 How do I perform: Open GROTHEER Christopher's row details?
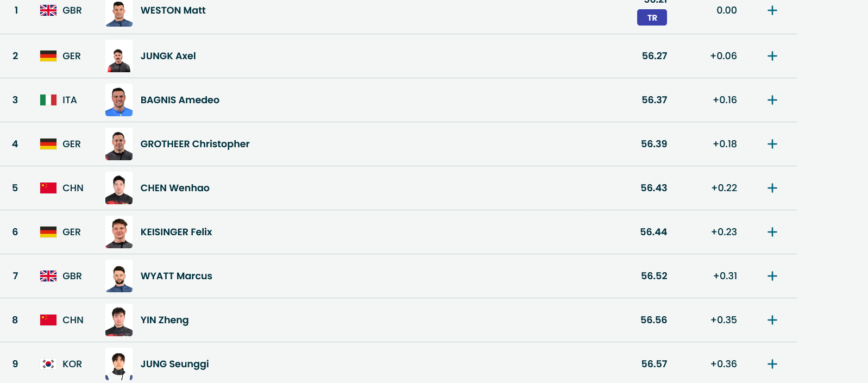[772, 144]
